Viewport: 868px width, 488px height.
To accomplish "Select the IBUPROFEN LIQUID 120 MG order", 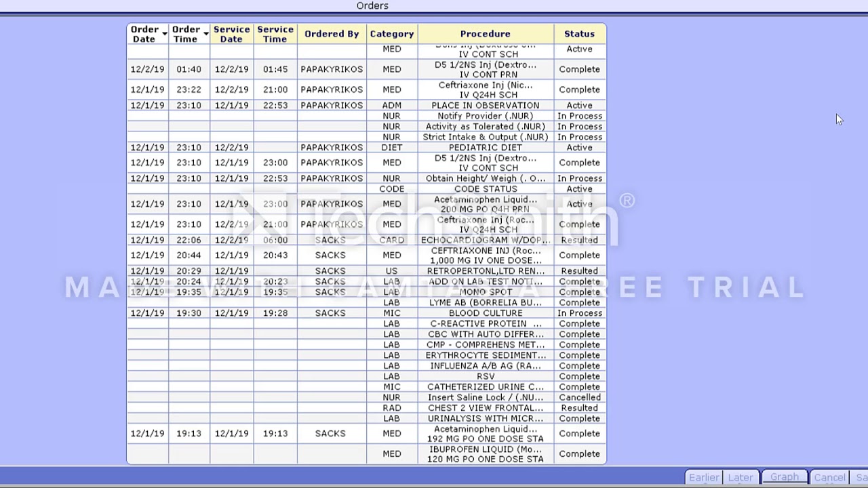I will (486, 454).
